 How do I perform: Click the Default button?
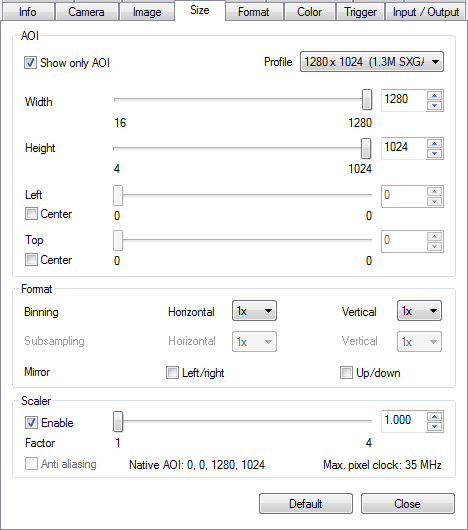click(306, 504)
